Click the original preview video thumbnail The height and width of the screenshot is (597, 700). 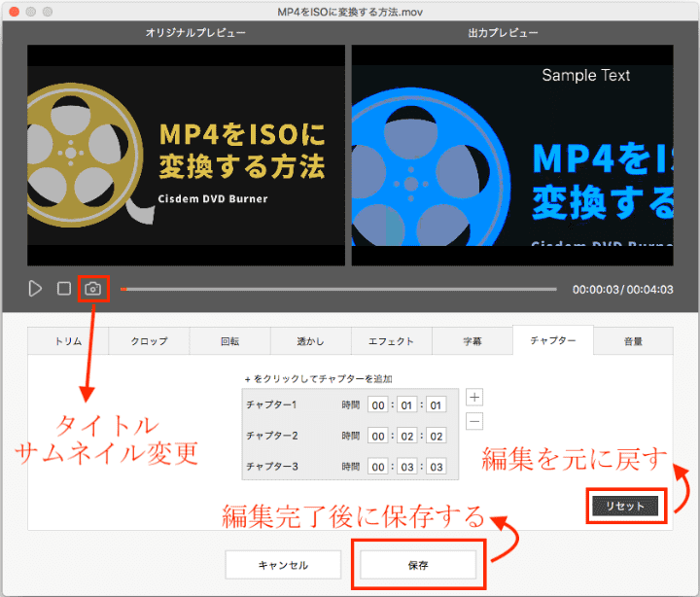[186, 155]
